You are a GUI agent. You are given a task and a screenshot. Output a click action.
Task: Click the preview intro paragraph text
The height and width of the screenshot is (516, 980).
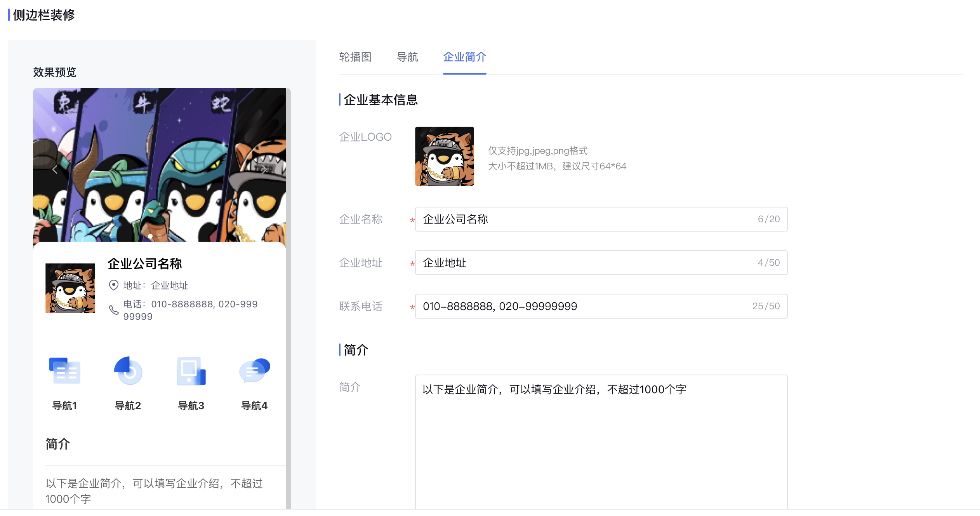tap(154, 491)
